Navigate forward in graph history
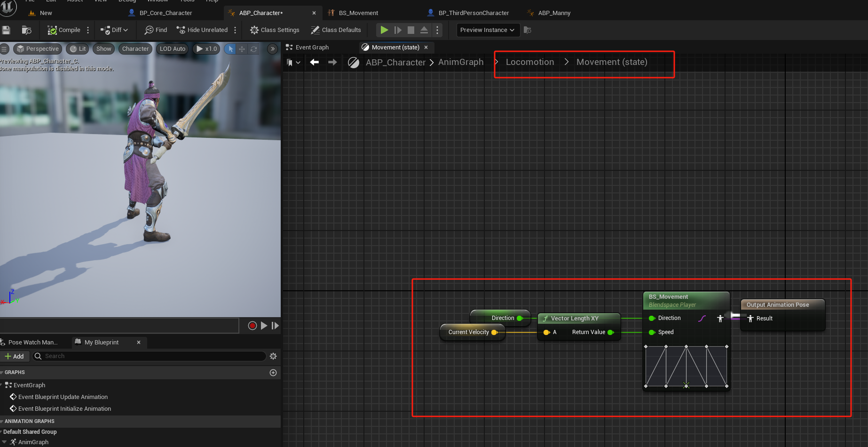Screen dimensions: 868x447 point(332,62)
